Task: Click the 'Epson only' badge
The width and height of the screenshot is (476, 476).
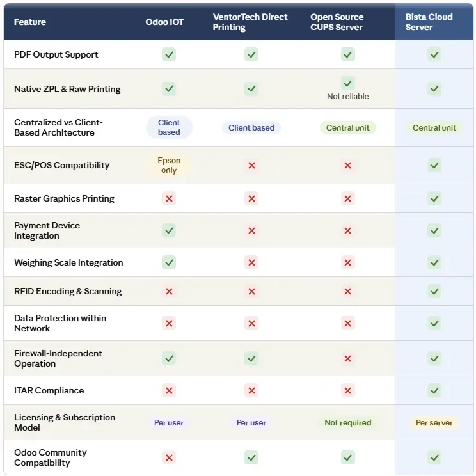Action: [169, 165]
